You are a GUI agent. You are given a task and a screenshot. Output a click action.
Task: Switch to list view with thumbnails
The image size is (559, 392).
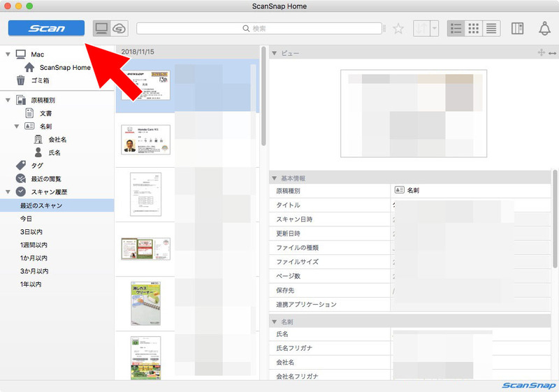coord(456,29)
